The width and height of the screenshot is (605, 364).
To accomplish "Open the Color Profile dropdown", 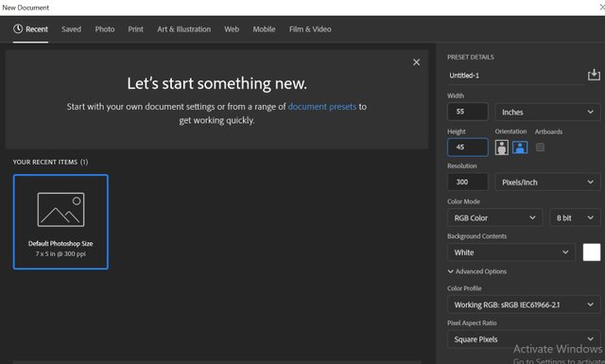I will pyautogui.click(x=524, y=304).
